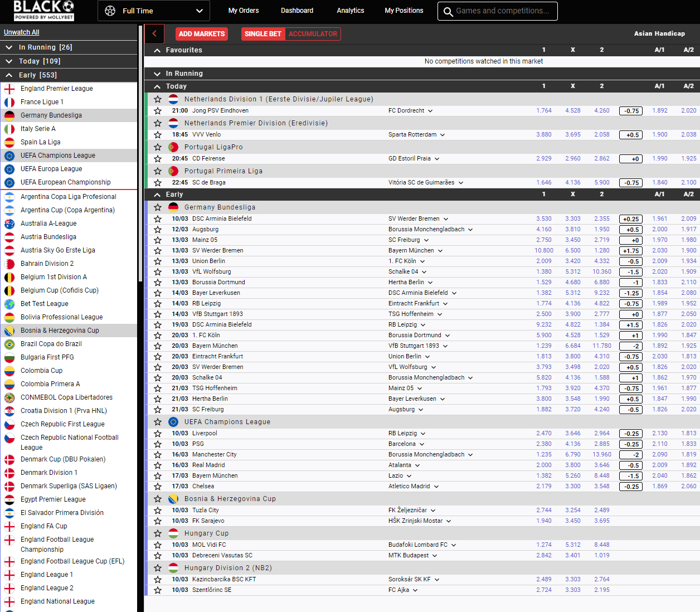Expand the In Running market section
The height and width of the screenshot is (612, 700).
pyautogui.click(x=158, y=74)
